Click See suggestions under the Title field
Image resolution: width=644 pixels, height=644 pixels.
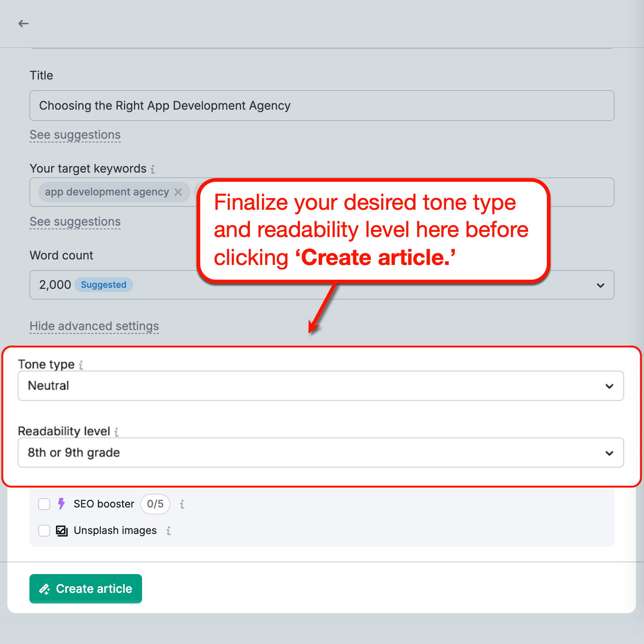(75, 135)
